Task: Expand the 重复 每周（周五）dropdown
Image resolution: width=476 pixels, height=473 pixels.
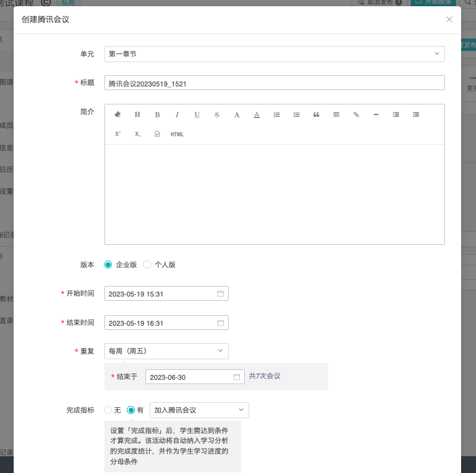Action: pos(166,351)
